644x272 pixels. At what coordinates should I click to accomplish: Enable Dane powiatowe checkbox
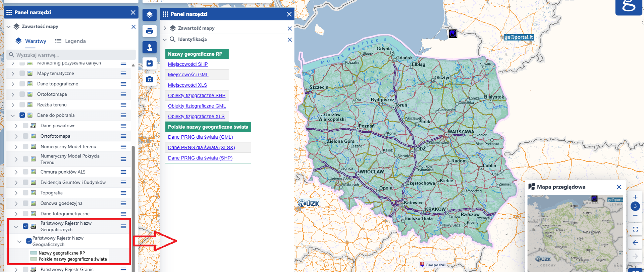click(x=25, y=126)
